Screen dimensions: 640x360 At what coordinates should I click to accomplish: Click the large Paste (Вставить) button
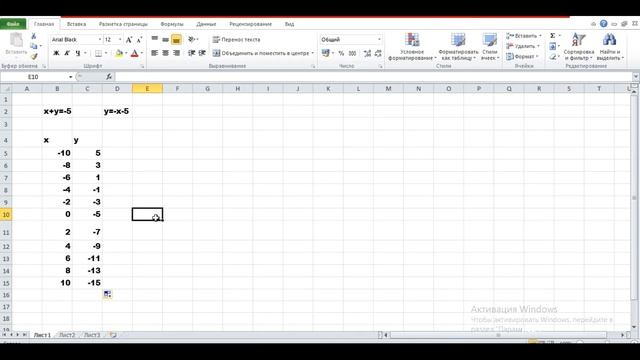16,44
